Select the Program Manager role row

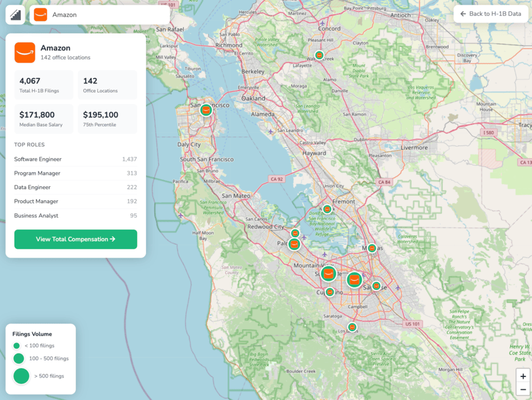coord(76,173)
